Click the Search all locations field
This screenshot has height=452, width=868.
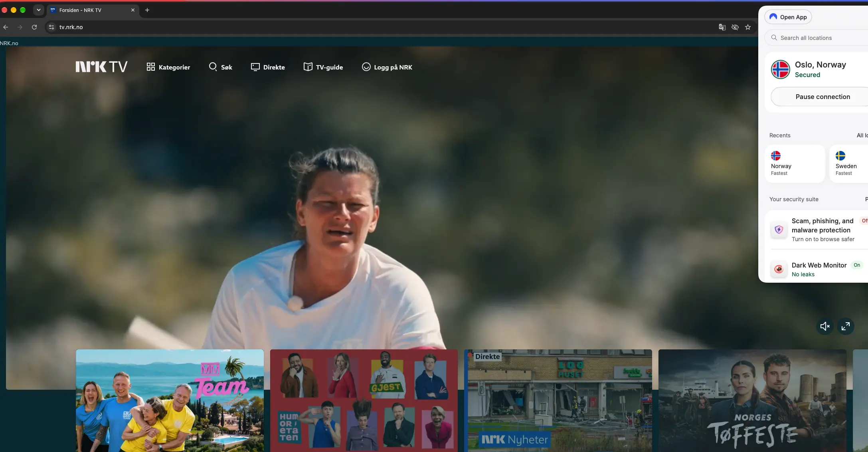pyautogui.click(x=816, y=38)
